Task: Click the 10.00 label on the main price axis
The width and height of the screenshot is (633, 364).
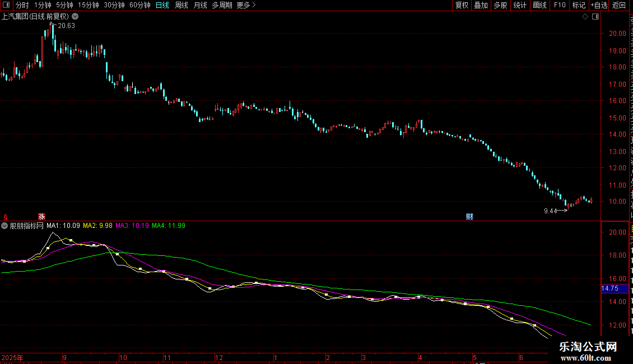Action: click(618, 202)
